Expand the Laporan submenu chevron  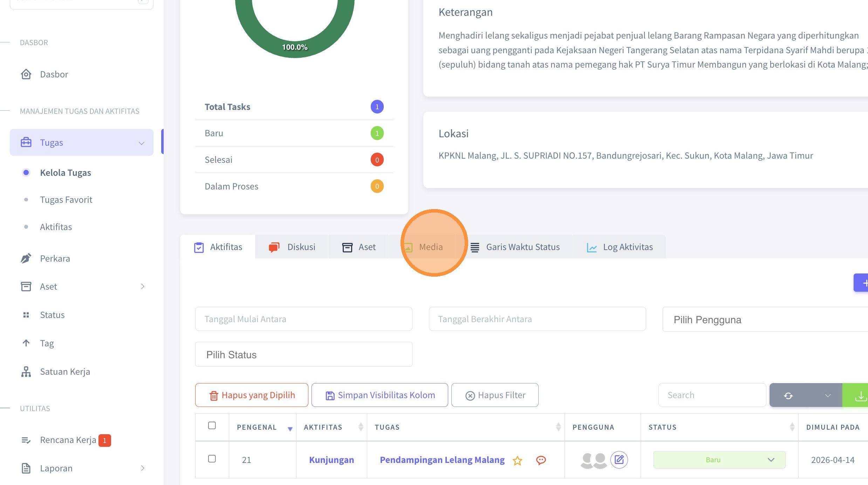(x=143, y=468)
